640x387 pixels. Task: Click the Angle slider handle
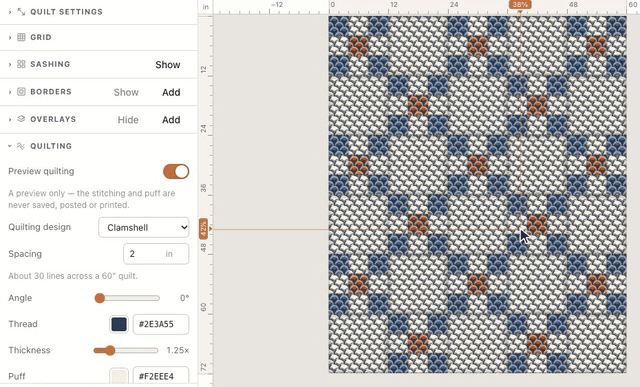[100, 298]
